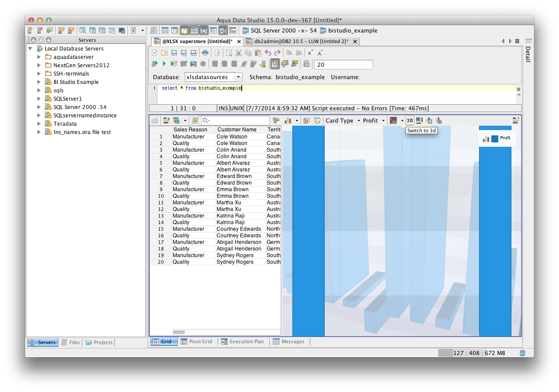The image size is (559, 392).
Task: Click the Paste clipboard icon
Action: point(258,53)
